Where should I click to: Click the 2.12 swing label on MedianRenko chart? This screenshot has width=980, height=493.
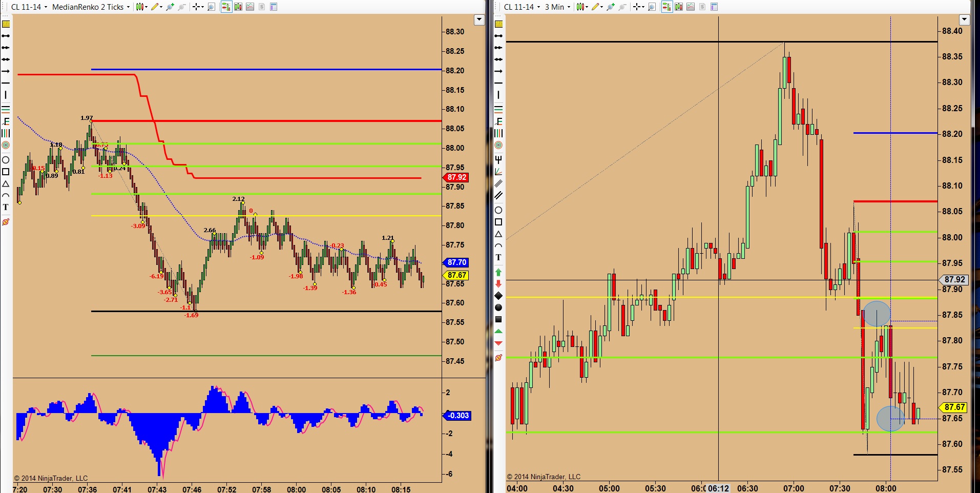[x=238, y=199]
